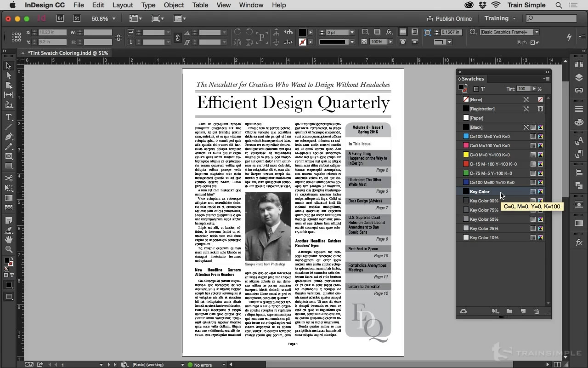
Task: Toggle screen mode button in Tools panel
Action: click(x=8, y=297)
